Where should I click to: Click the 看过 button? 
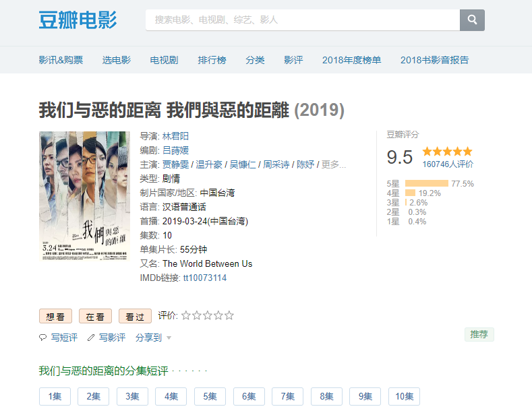[135, 316]
